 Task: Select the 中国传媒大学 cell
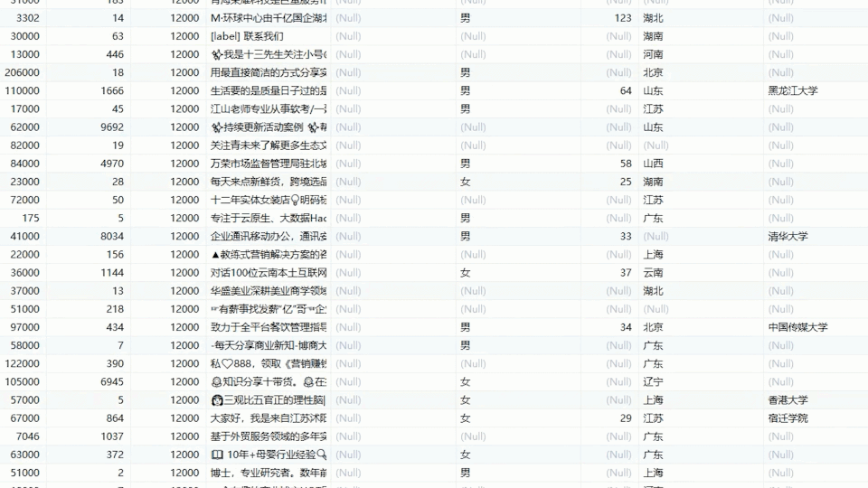click(797, 327)
